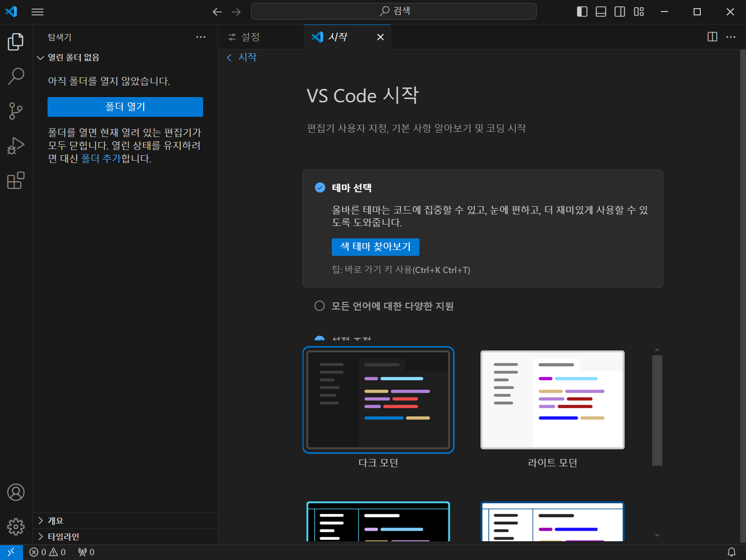The height and width of the screenshot is (560, 746).
Task: Open Explorer views and more actions ellipsis
Action: pyautogui.click(x=201, y=37)
